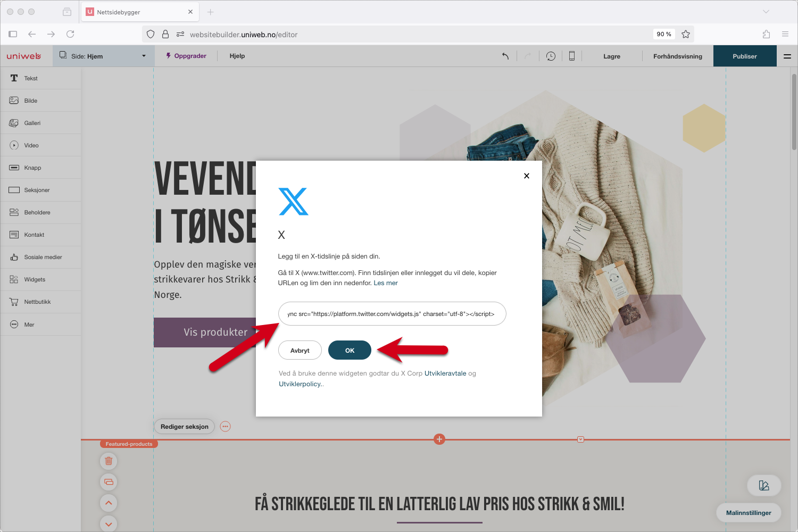Select the Featured-products section label

(x=129, y=444)
